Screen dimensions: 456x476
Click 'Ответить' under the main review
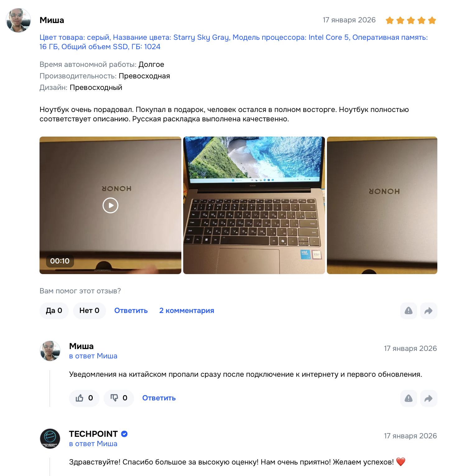pyautogui.click(x=131, y=310)
